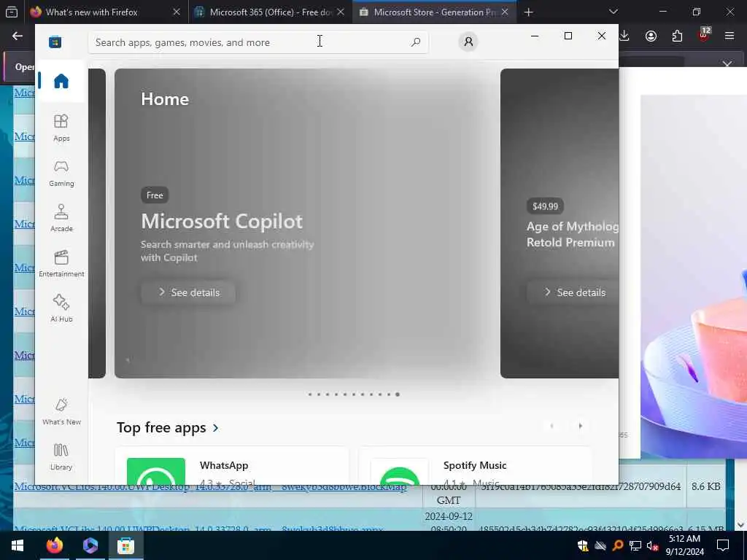Screen dimensions: 747x560
Task: See details for Age of Mythology Retold
Action: [573, 292]
